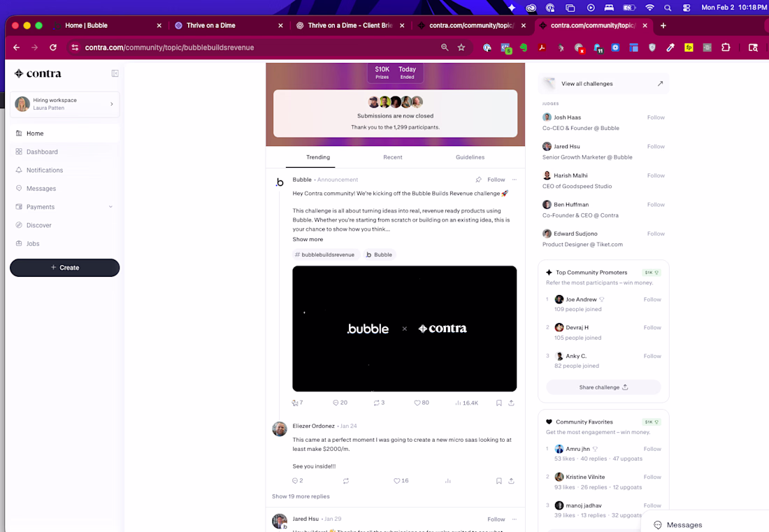The height and width of the screenshot is (532, 769).
Task: Open the Messages chat popup
Action: tap(704, 524)
